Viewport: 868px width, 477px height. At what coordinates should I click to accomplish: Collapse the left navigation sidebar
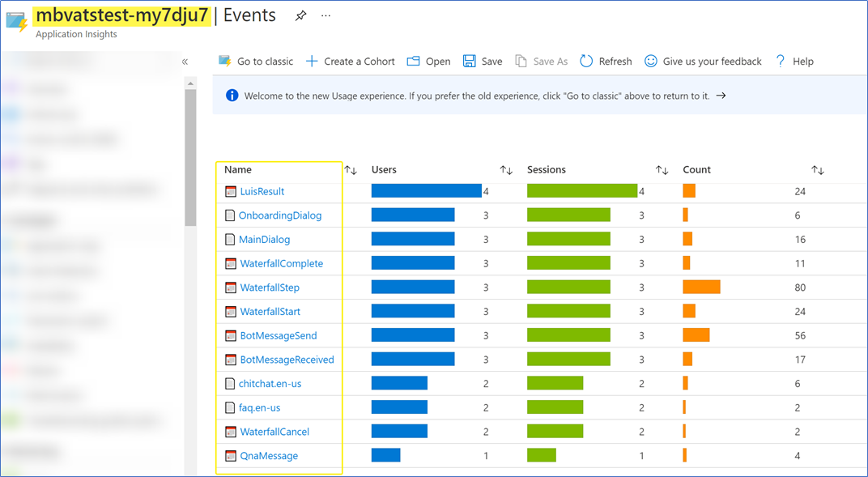(184, 61)
